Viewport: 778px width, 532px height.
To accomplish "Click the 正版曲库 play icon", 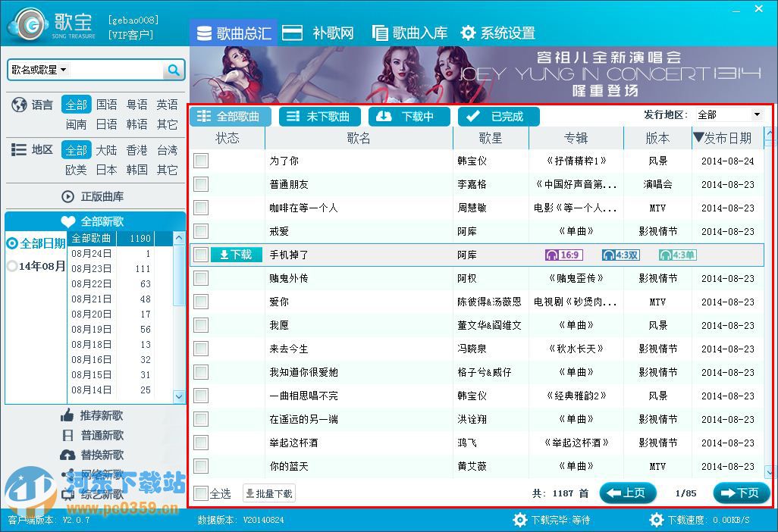I will click(x=68, y=198).
